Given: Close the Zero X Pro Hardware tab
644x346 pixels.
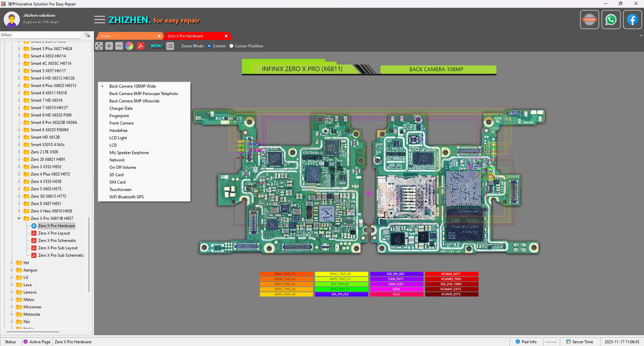Looking at the screenshot, I should (x=226, y=36).
